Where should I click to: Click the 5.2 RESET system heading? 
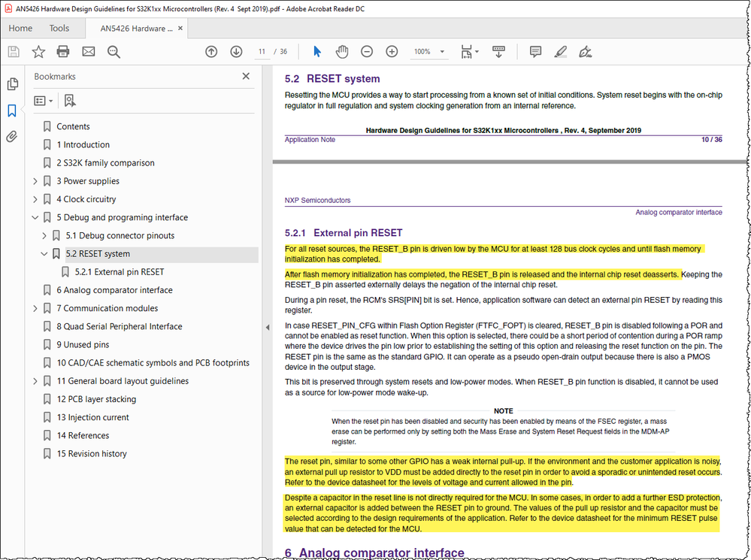[332, 79]
